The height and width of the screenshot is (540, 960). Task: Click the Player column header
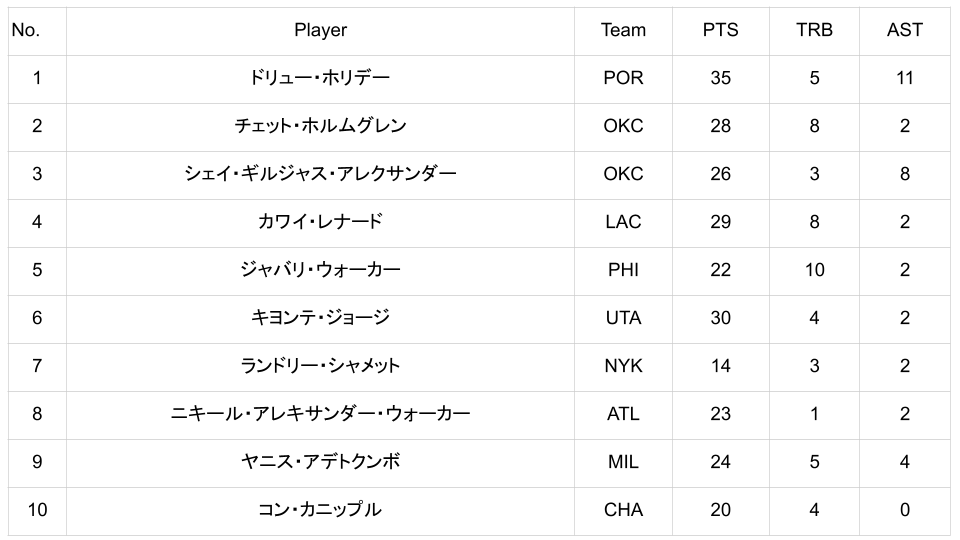pos(320,30)
